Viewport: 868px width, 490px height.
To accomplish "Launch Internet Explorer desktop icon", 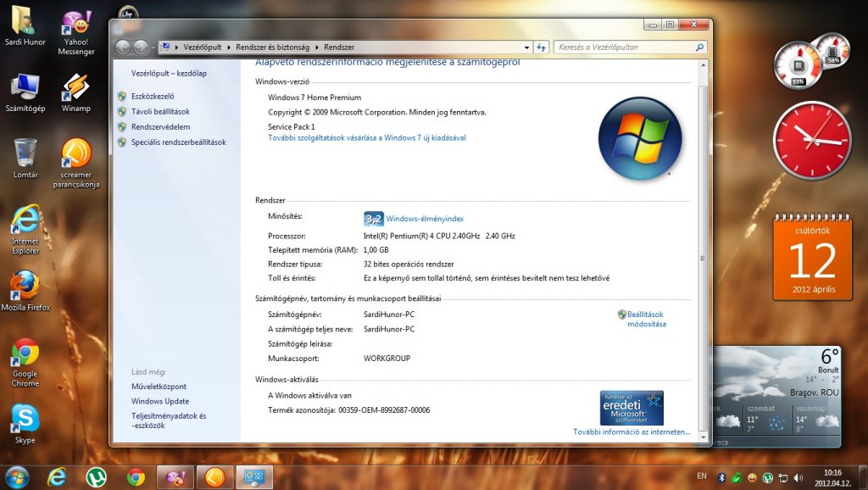I will point(25,230).
